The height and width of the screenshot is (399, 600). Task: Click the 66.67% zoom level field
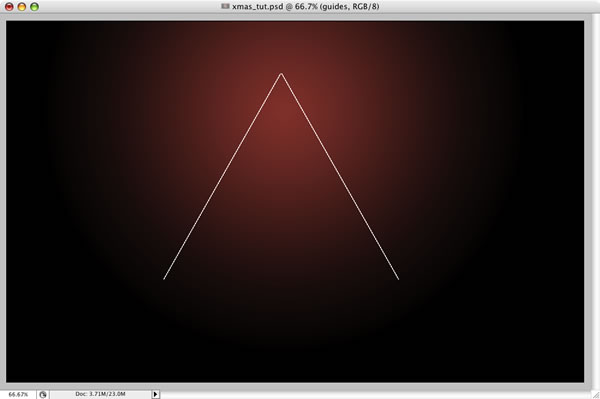pos(18,394)
